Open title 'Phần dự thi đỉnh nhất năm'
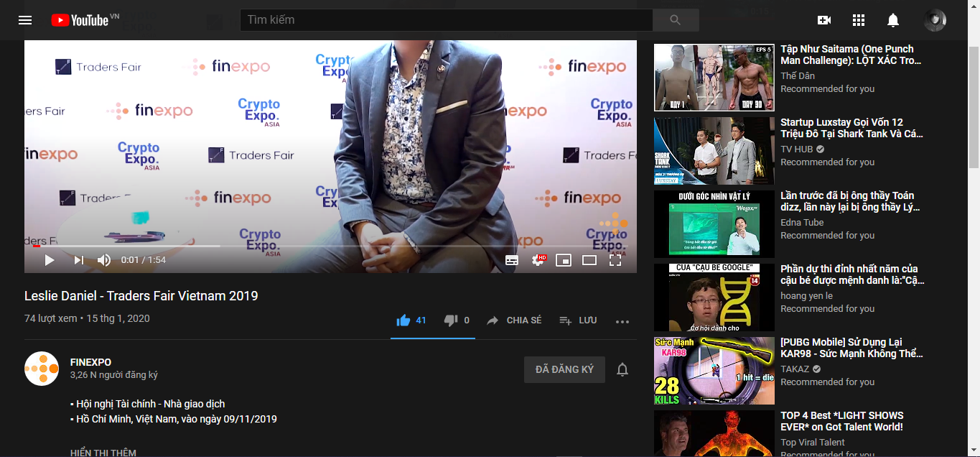 853,274
